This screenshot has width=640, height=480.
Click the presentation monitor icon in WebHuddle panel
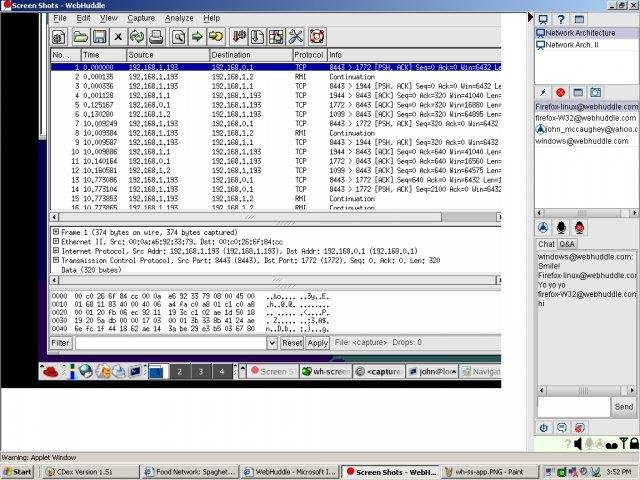pyautogui.click(x=543, y=19)
